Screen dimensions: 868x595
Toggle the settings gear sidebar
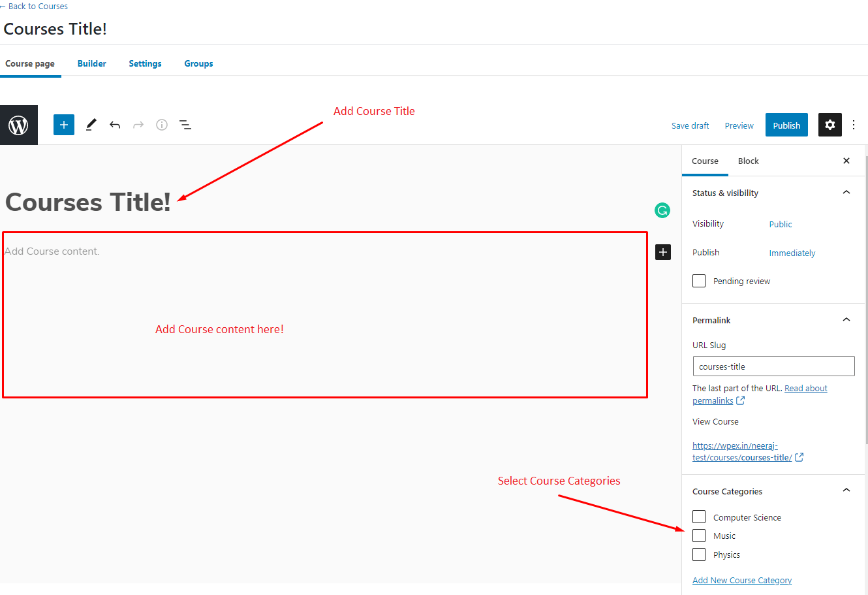click(829, 125)
